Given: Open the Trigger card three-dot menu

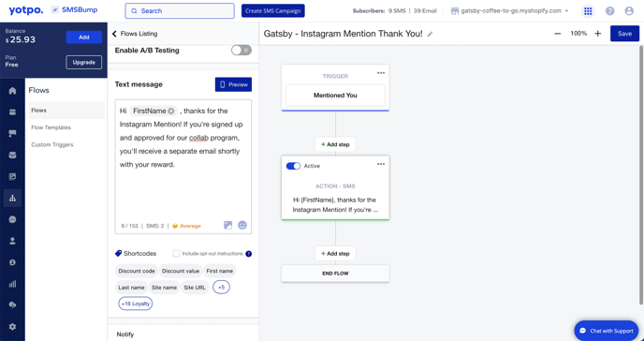Looking at the screenshot, I should pyautogui.click(x=381, y=73).
